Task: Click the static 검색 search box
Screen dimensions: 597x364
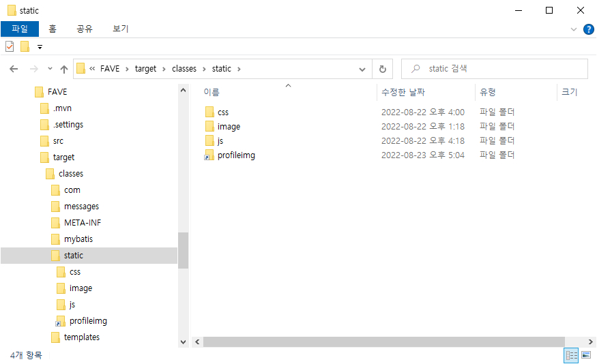Action: pos(495,69)
